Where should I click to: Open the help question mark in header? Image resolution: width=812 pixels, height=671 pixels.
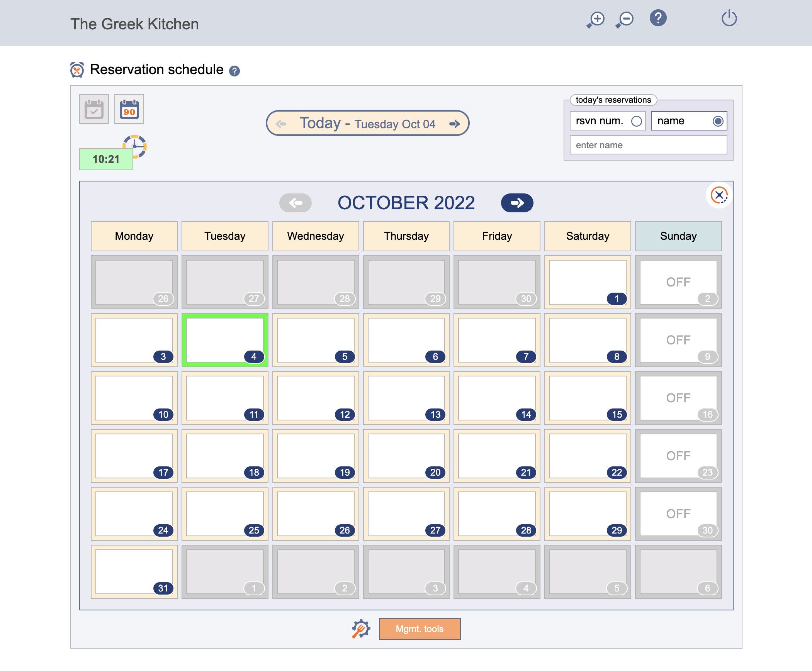tap(658, 18)
